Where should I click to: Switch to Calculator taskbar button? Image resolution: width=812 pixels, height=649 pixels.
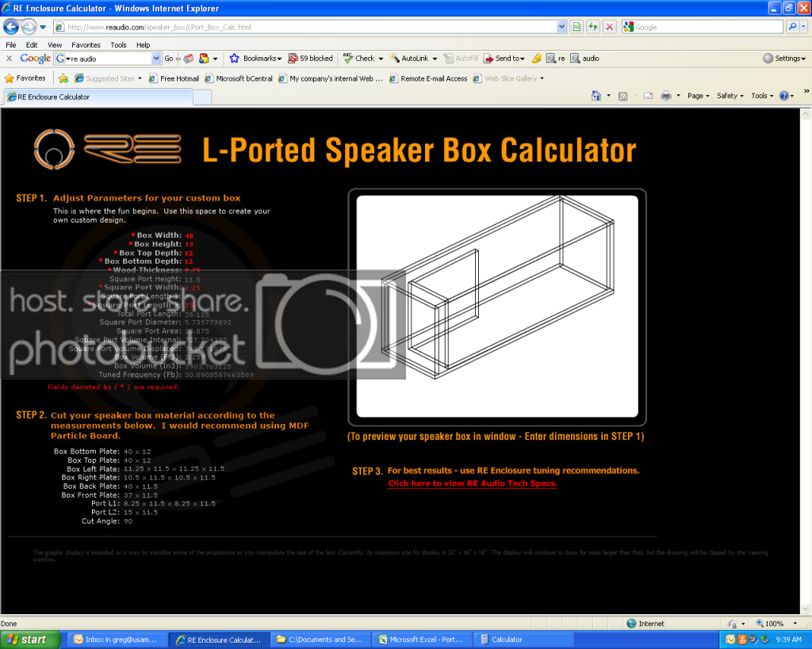[x=523, y=639]
